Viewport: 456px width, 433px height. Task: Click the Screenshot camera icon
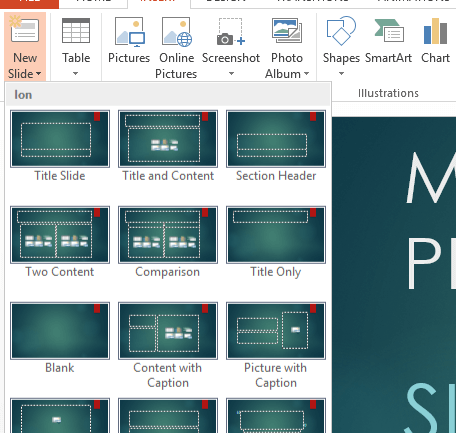[231, 32]
